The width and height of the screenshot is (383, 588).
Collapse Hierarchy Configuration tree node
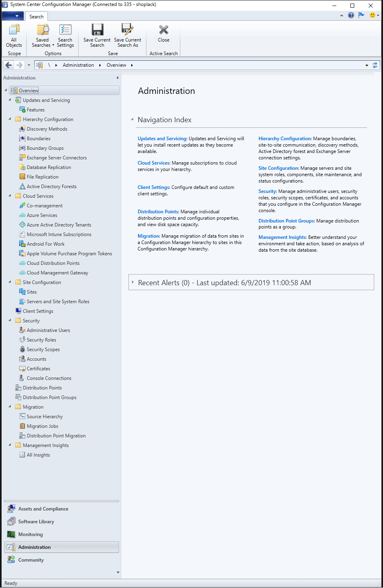pos(10,119)
